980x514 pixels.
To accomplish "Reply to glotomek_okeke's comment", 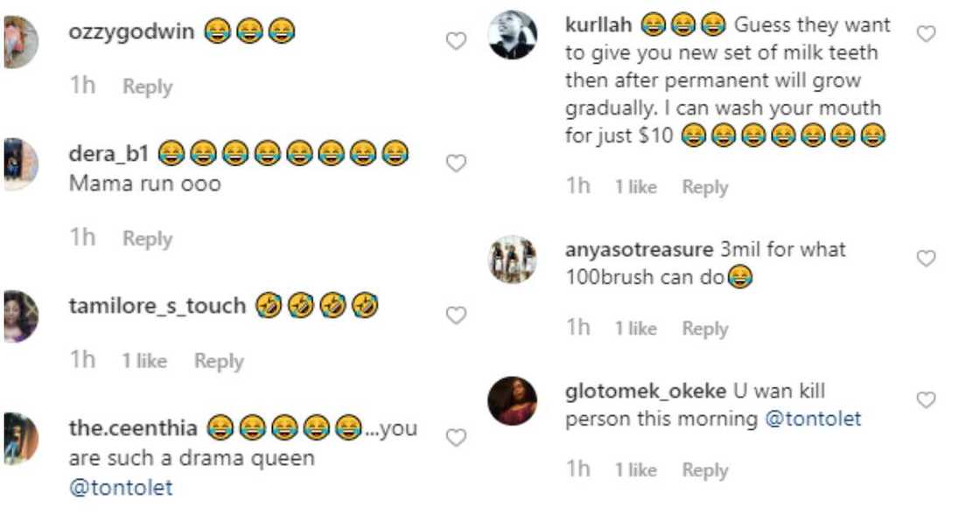I will point(705,470).
